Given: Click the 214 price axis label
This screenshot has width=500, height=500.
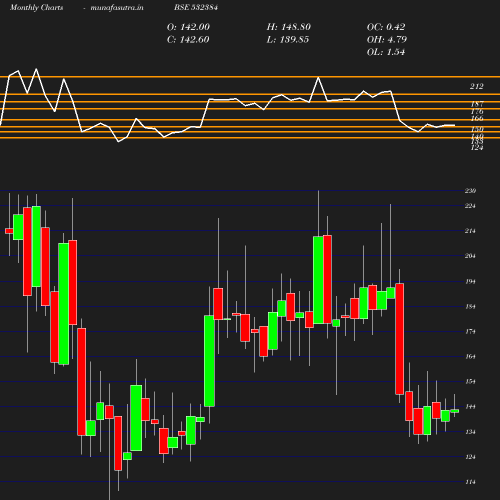Looking at the screenshot, I should click(470, 231).
